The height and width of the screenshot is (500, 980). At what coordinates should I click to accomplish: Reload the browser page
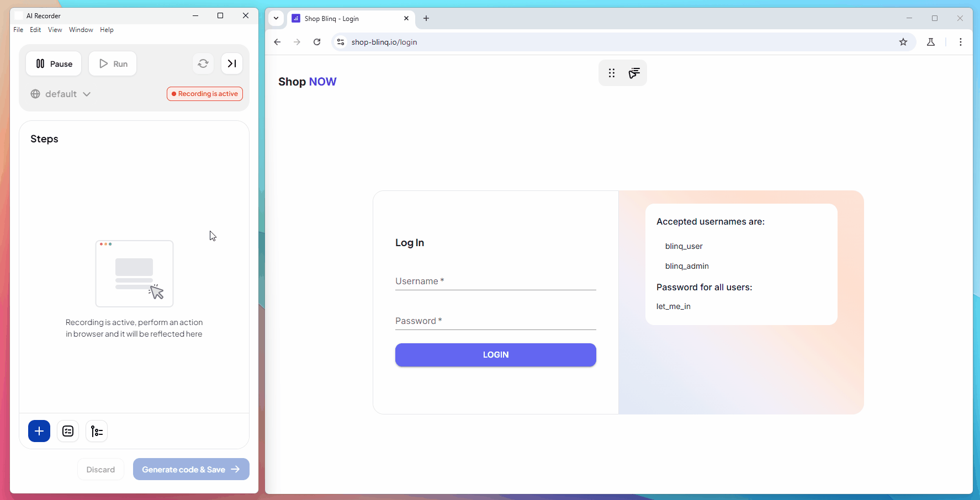coord(317,42)
